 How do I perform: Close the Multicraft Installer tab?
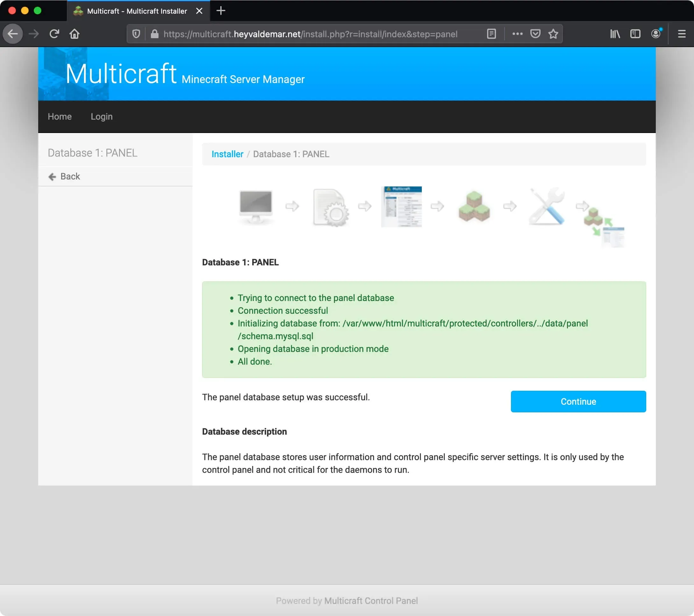click(199, 11)
